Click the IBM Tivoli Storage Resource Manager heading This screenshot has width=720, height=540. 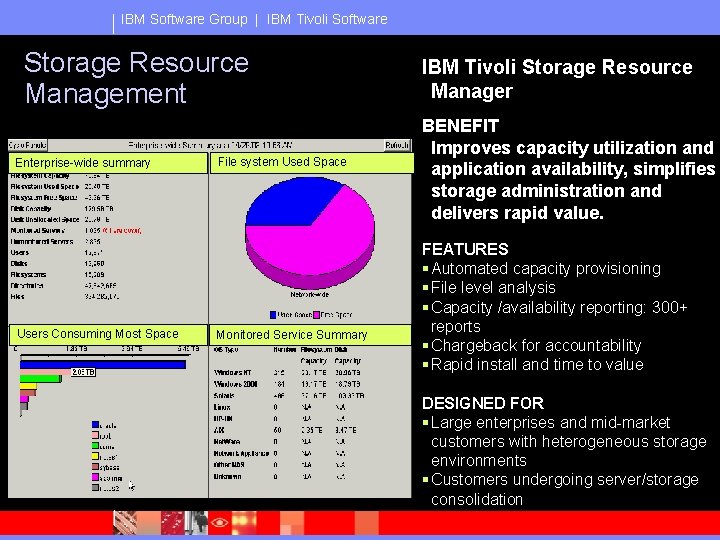pos(557,79)
